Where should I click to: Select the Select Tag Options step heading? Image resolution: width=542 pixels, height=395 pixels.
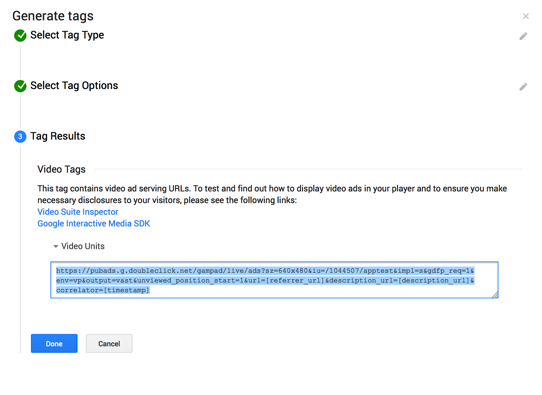pyautogui.click(x=74, y=86)
